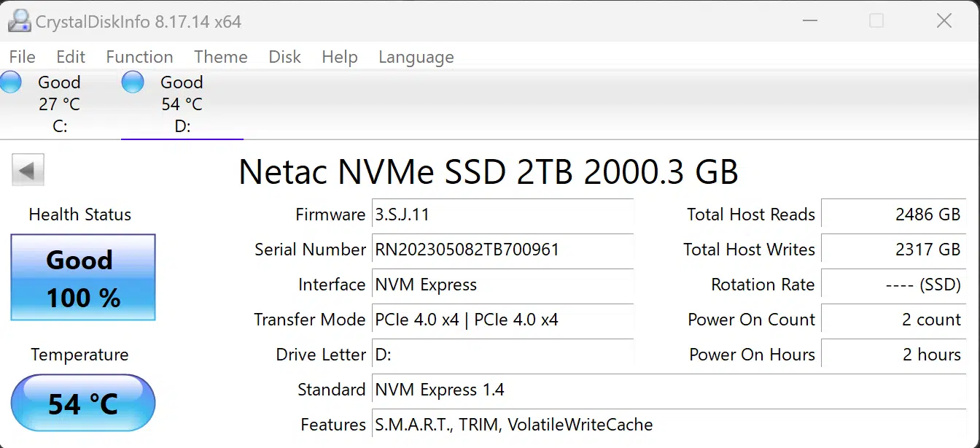Click the Power On Hours label
Screen dimensions: 980x448
(x=752, y=355)
